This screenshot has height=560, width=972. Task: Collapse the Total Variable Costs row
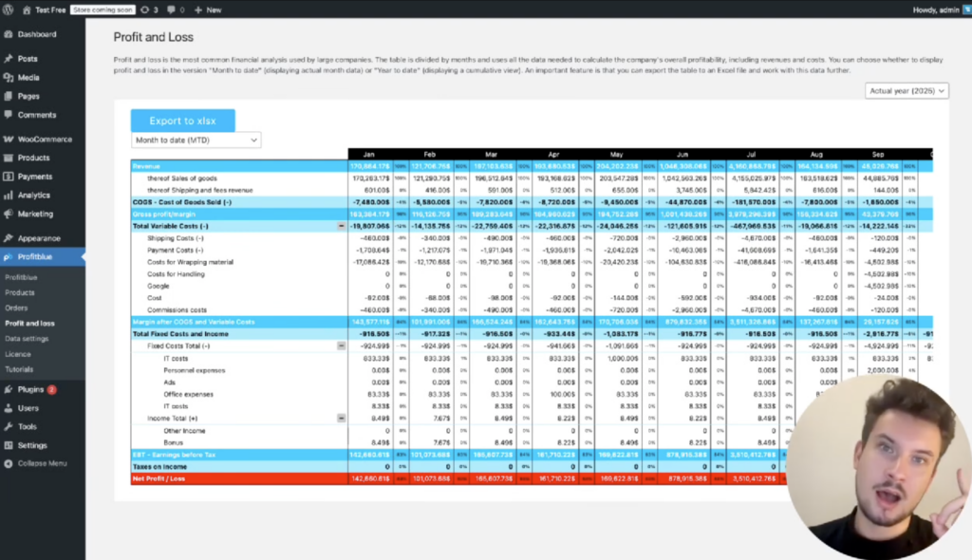click(341, 227)
